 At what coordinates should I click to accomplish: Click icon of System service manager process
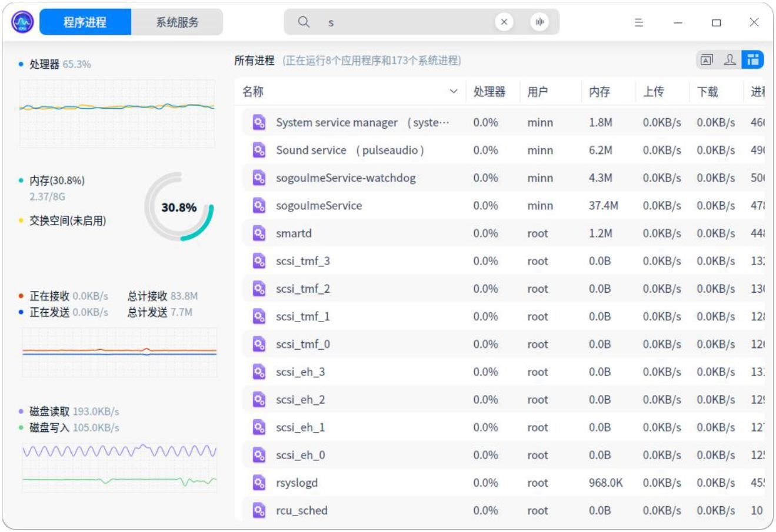pos(259,122)
